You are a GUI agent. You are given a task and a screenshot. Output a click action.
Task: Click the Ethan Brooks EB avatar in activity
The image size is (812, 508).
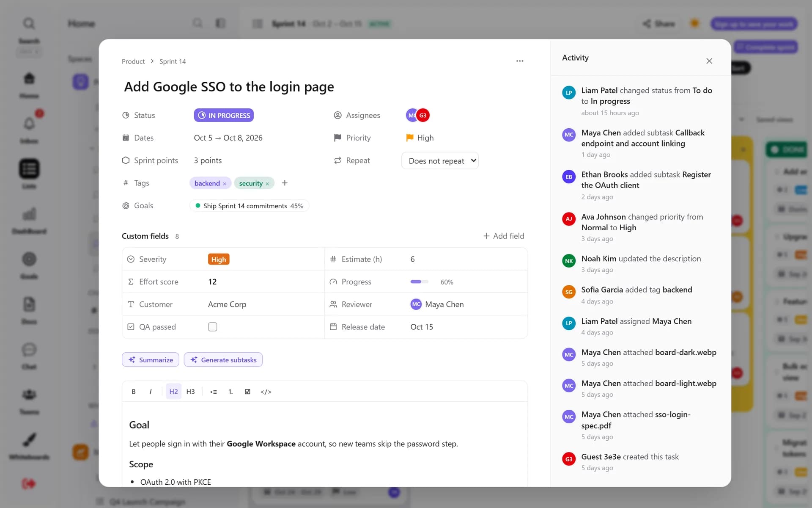569,177
